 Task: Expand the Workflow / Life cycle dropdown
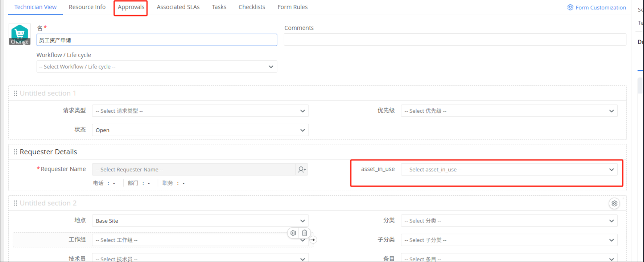click(157, 67)
